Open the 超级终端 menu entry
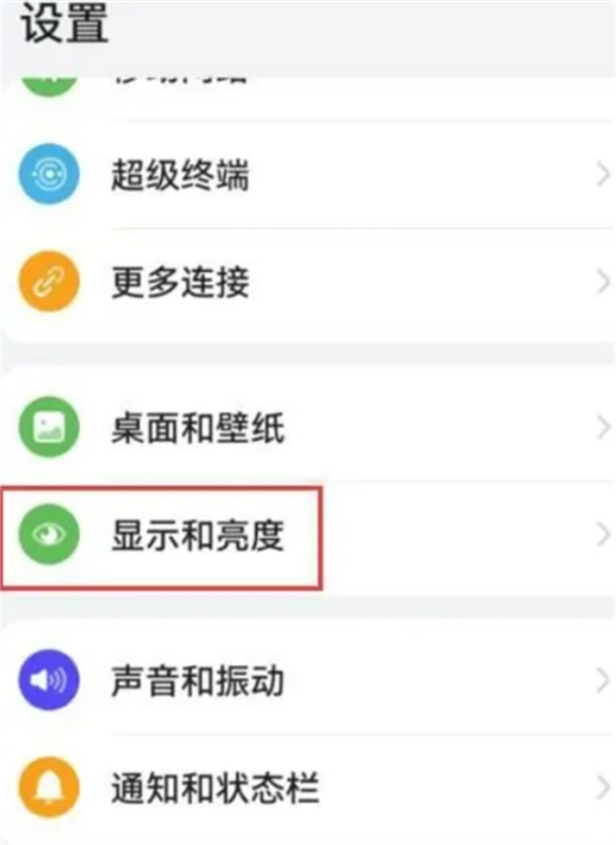 (x=308, y=175)
